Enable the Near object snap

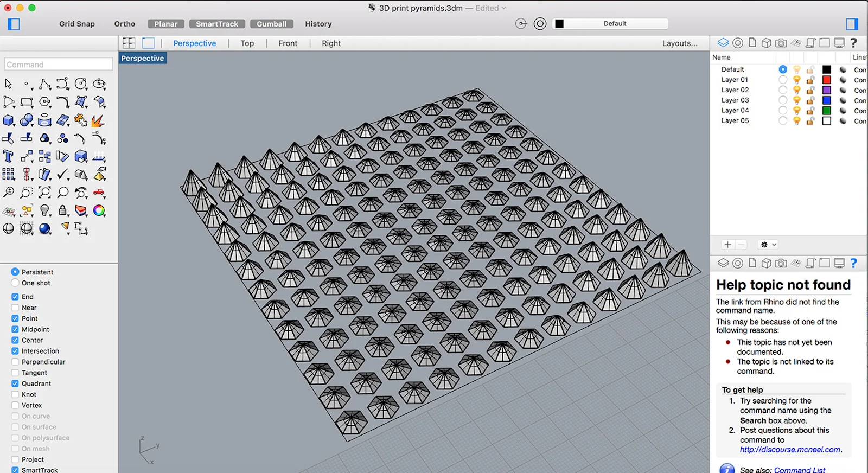(15, 308)
